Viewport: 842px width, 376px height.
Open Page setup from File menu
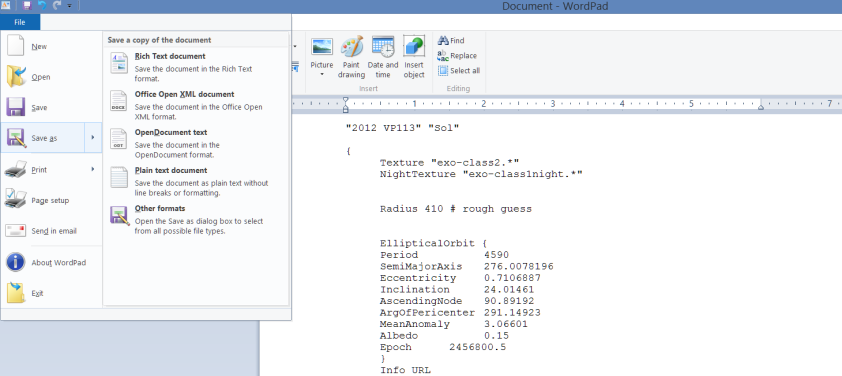click(x=51, y=200)
